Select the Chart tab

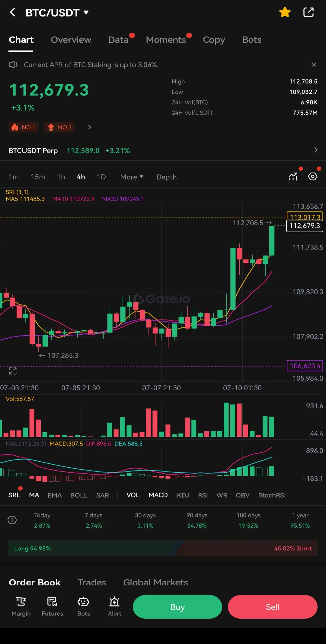pyautogui.click(x=21, y=40)
